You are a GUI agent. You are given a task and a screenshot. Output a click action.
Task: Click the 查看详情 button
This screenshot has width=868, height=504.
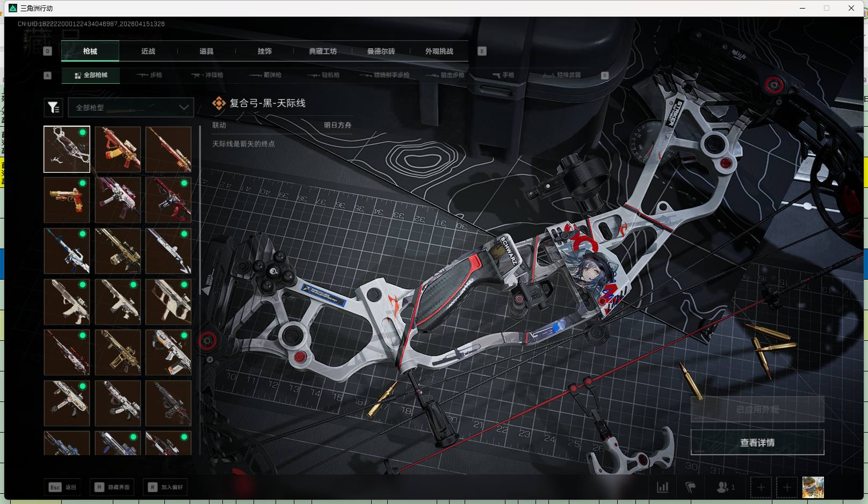[757, 442]
